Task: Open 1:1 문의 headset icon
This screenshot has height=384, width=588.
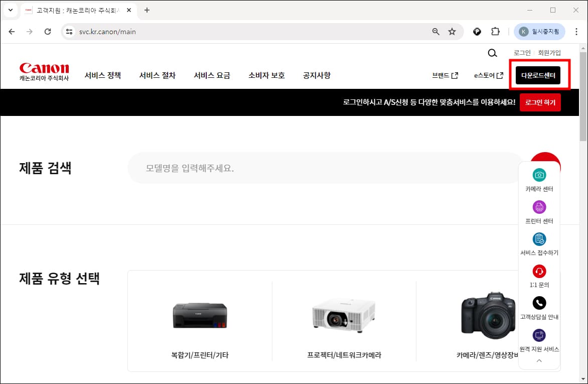Action: pos(539,272)
